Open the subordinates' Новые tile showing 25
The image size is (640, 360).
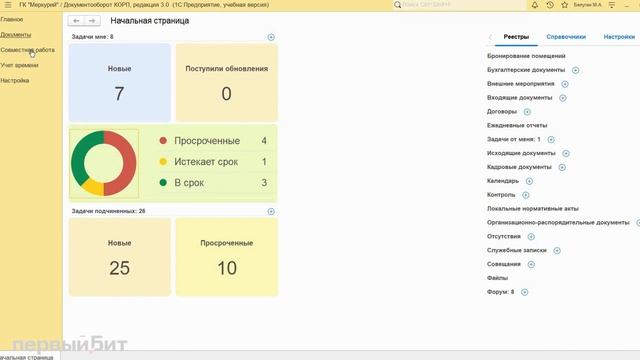tap(120, 257)
